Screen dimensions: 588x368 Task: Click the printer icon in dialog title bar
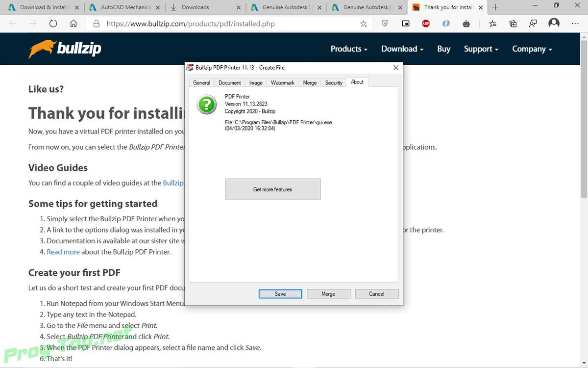coord(190,68)
